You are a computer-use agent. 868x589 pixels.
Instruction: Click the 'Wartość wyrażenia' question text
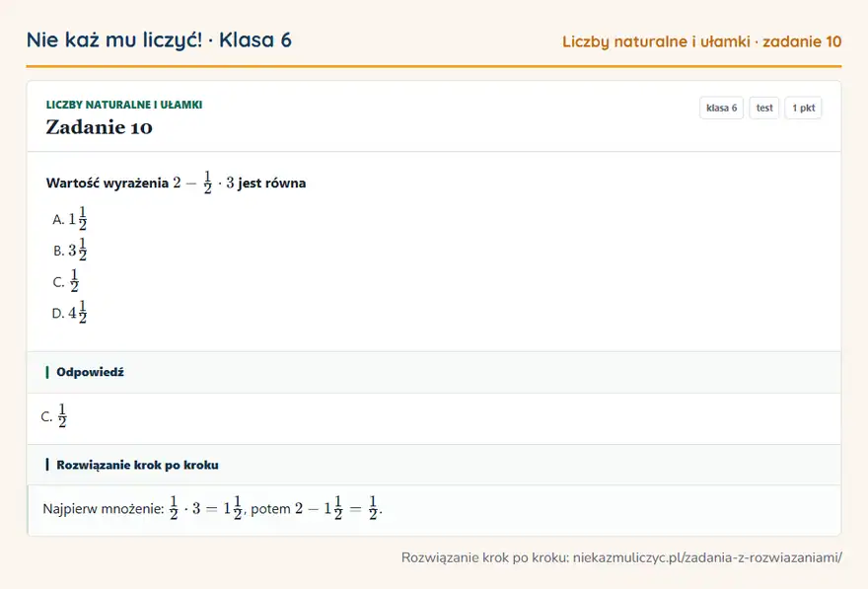(x=108, y=183)
